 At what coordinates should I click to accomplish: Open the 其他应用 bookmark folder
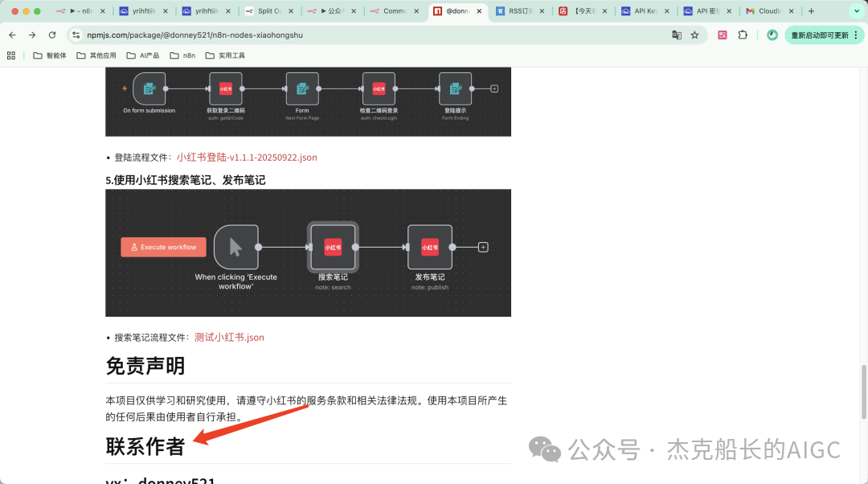point(96,55)
